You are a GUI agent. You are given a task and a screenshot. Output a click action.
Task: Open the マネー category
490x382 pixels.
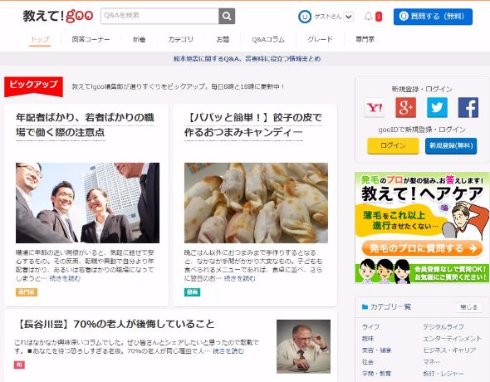tap(432, 362)
